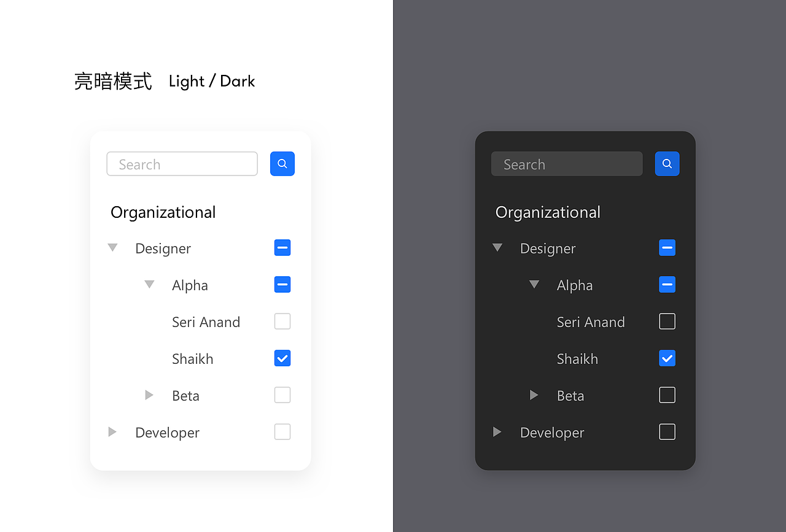Select Shaikh label in dark panel

click(x=577, y=359)
